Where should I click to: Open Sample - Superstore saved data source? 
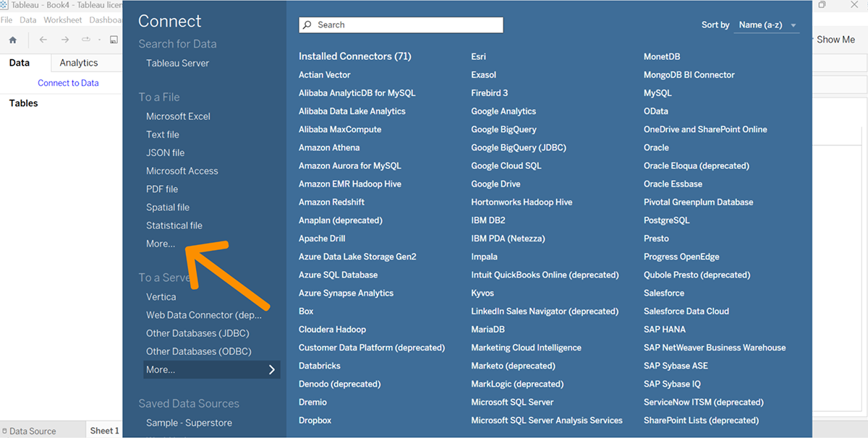pyautogui.click(x=189, y=423)
